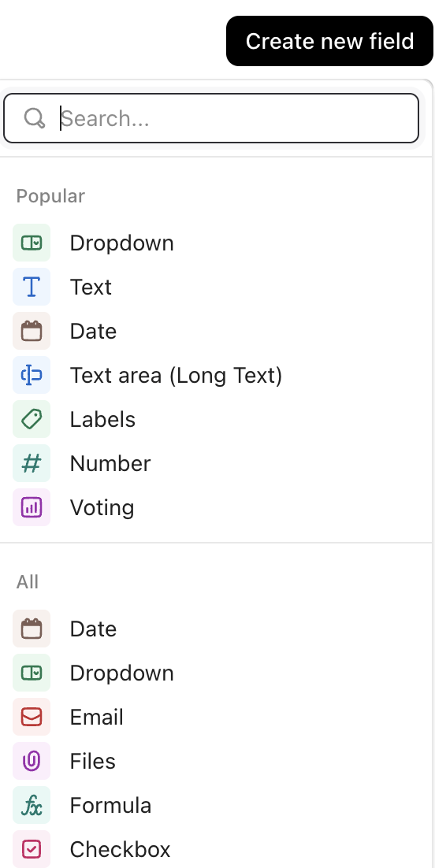This screenshot has height=868, width=435.
Task: Pick Labels from Popular fields
Action: (x=216, y=419)
